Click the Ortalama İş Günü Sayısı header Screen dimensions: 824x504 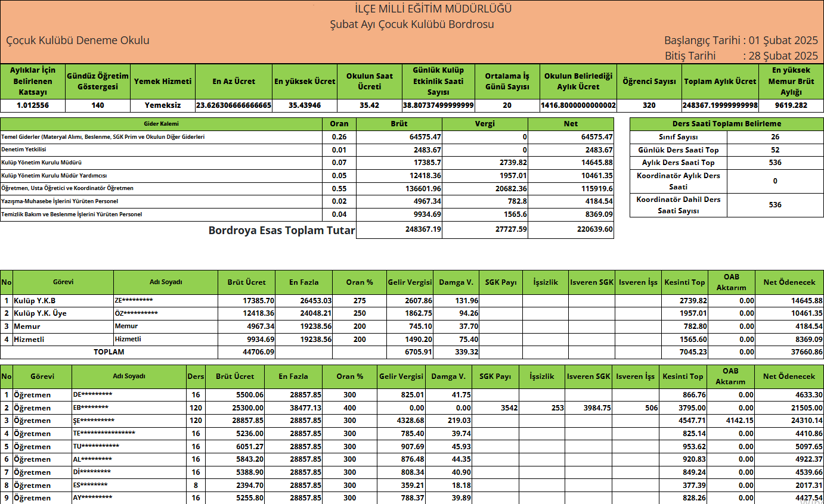click(507, 82)
